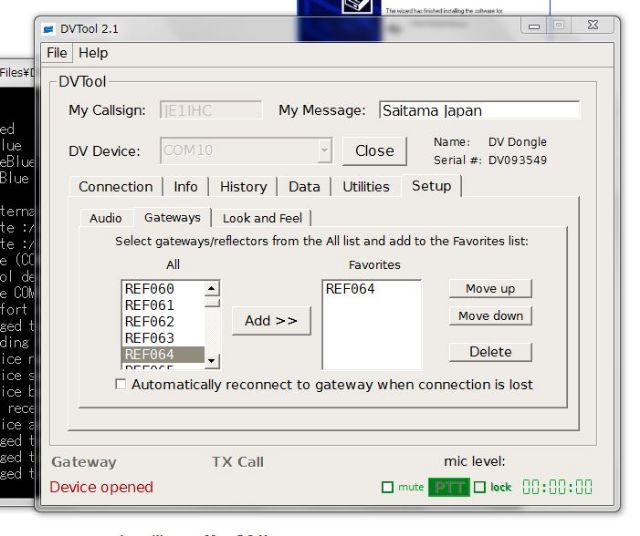Click the My Message text field
640x536 pixels.
point(479,111)
